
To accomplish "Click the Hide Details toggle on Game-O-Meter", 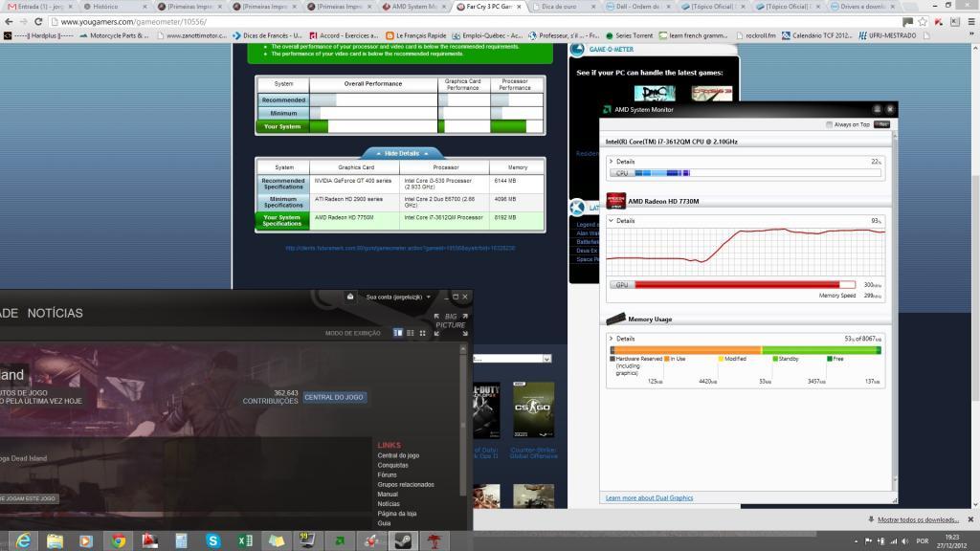I will point(402,153).
